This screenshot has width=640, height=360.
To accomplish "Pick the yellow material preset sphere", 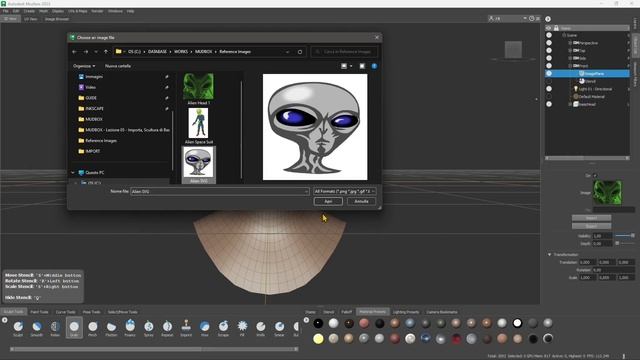I will tap(318, 338).
